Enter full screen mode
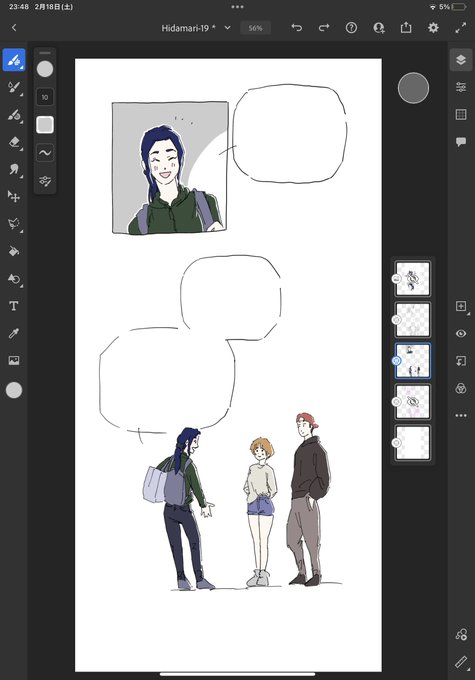This screenshot has width=475, height=680. tap(461, 28)
